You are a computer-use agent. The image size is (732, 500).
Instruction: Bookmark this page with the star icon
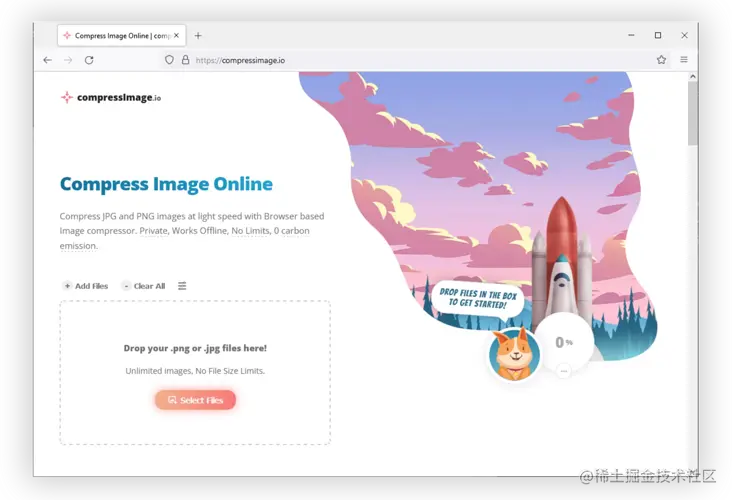point(661,60)
